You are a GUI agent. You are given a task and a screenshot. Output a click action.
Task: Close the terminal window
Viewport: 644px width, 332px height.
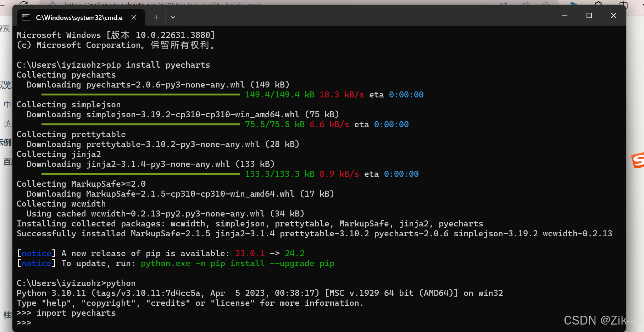[x=614, y=16]
